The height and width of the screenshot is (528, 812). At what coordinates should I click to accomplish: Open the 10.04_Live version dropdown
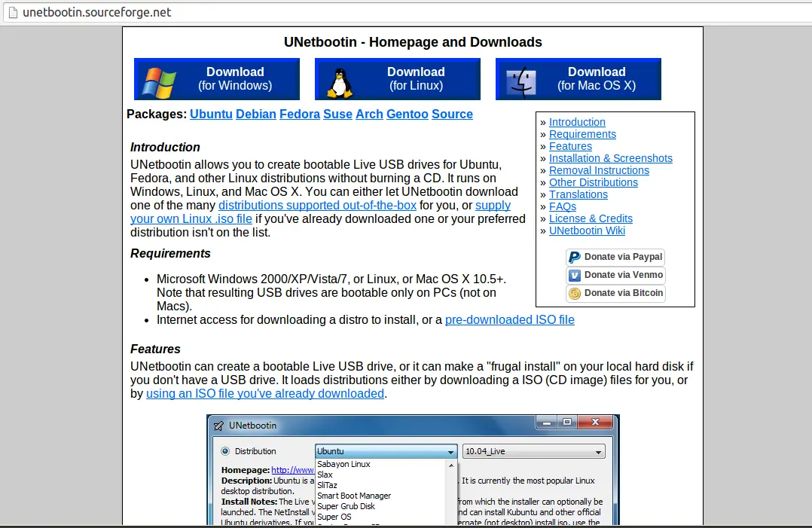(x=533, y=451)
